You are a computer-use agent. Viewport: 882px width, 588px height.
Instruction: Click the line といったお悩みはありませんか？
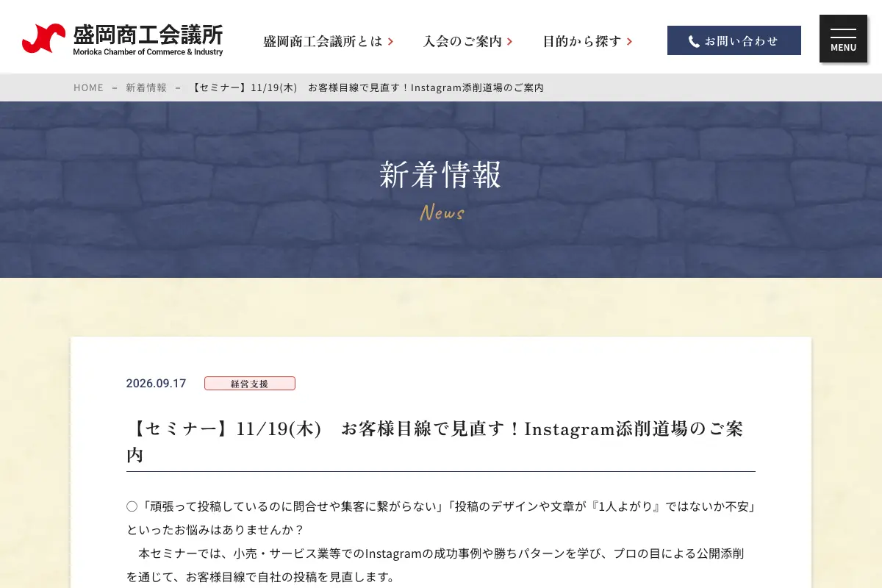(215, 530)
